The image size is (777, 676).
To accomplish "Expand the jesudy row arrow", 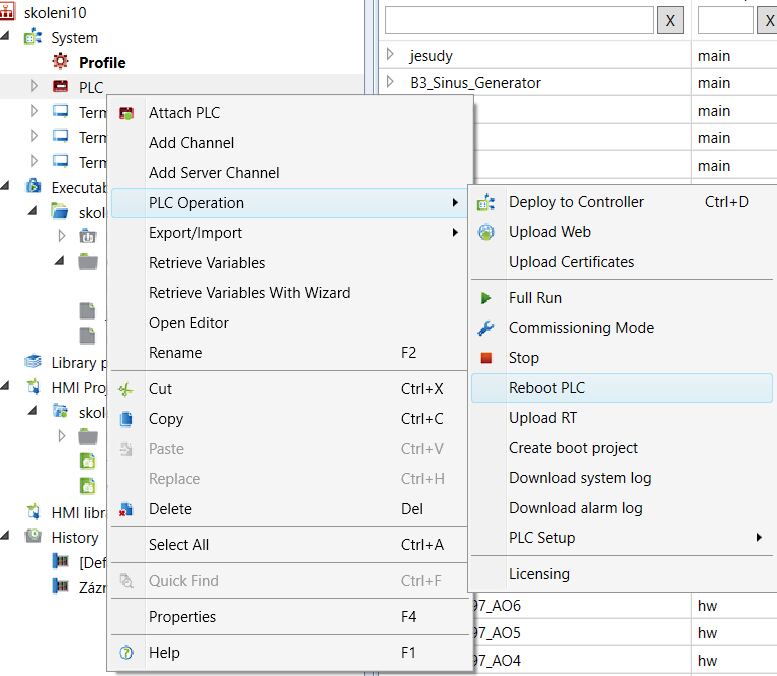I will [391, 56].
